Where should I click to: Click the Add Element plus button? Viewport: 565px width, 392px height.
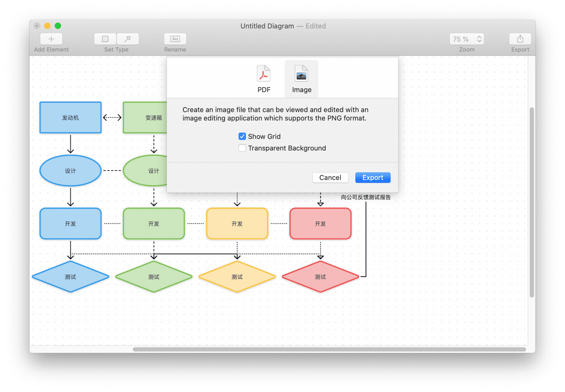pos(51,39)
